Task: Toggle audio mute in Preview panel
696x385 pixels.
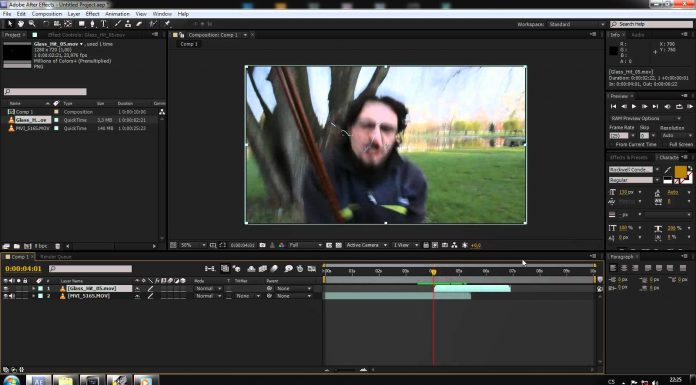Action: click(x=667, y=107)
